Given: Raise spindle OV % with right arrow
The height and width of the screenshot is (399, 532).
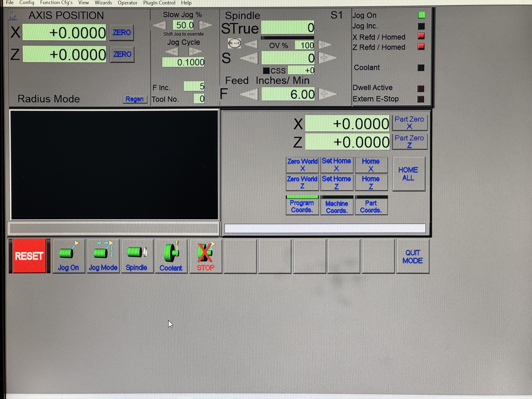Looking at the screenshot, I should pyautogui.click(x=325, y=44).
